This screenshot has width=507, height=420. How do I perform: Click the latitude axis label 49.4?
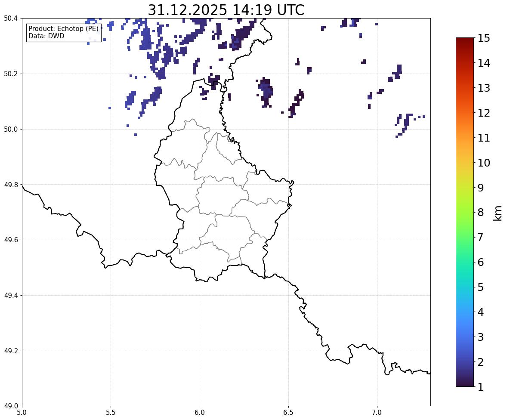(x=10, y=296)
